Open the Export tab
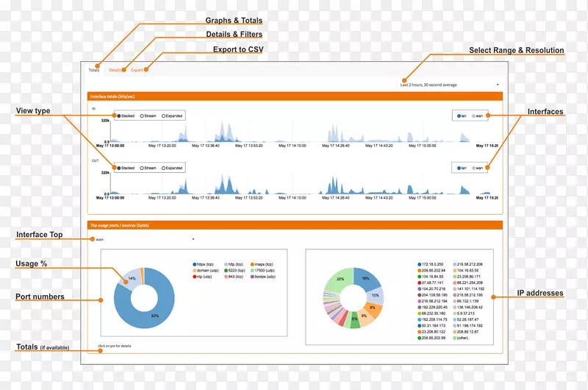This screenshot has height=390, width=588. point(137,70)
